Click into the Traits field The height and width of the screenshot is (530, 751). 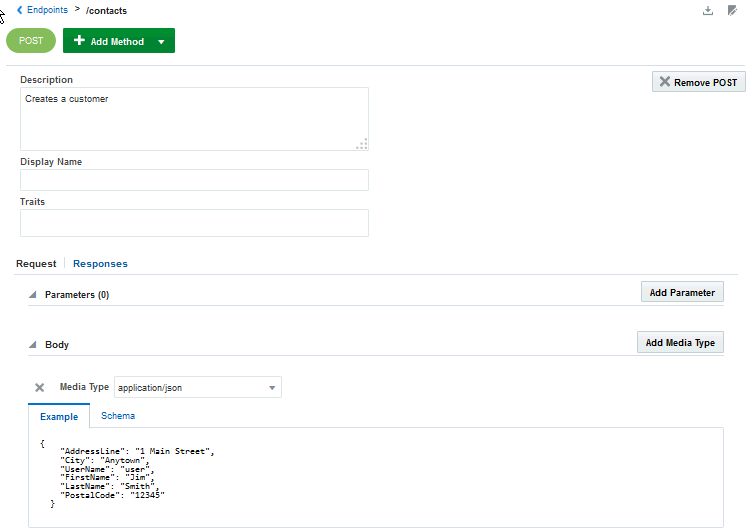[x=194, y=222]
